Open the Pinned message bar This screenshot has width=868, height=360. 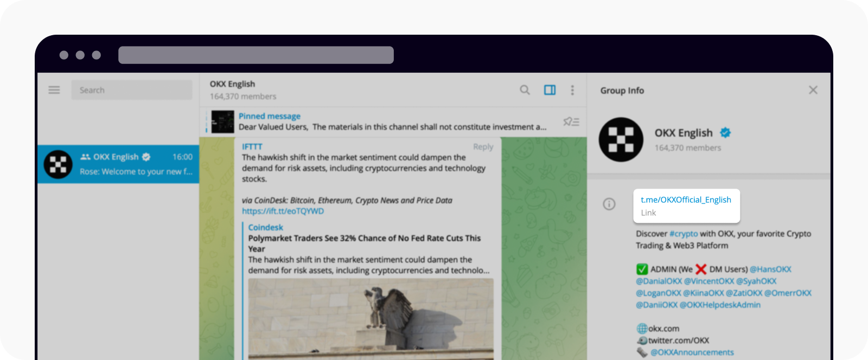[x=393, y=121]
